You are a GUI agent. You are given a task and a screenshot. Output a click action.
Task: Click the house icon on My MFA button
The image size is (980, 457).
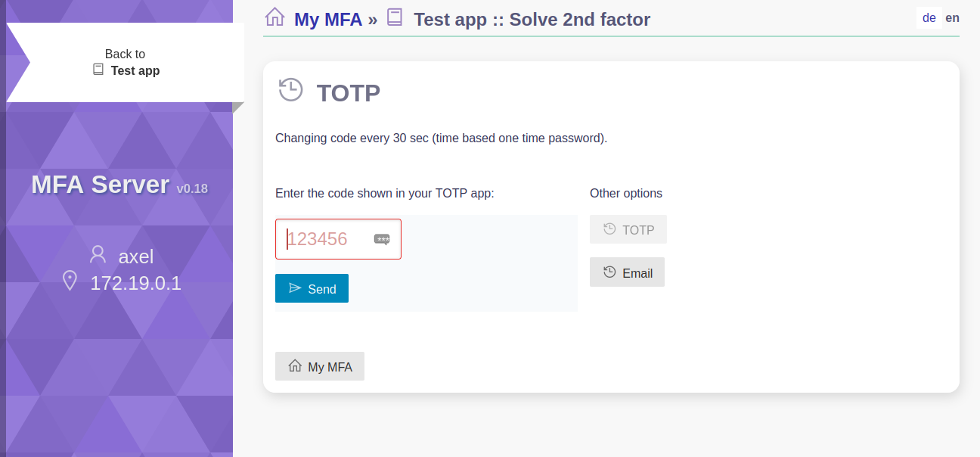tap(295, 365)
